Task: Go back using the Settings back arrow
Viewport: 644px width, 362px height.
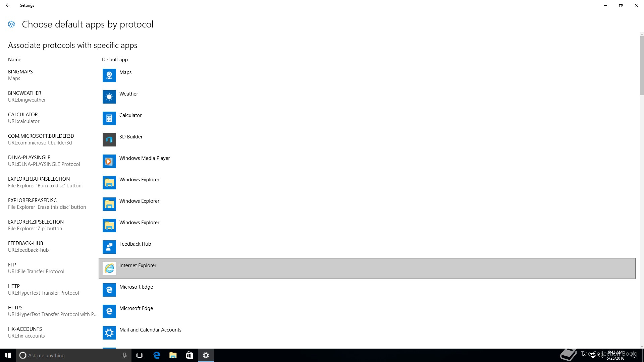Action: (x=8, y=5)
